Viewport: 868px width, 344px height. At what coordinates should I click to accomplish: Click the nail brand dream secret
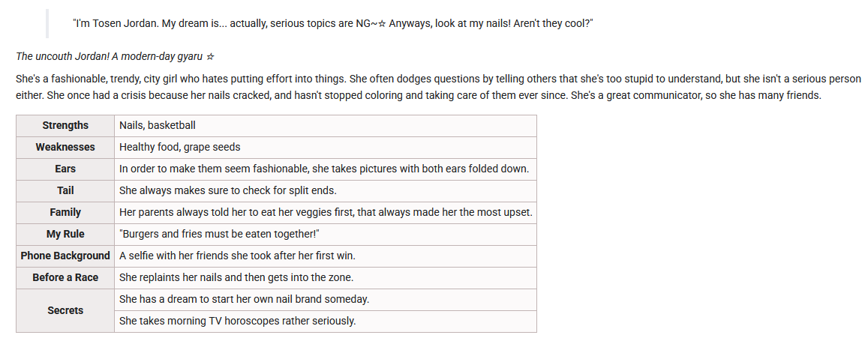click(x=244, y=299)
